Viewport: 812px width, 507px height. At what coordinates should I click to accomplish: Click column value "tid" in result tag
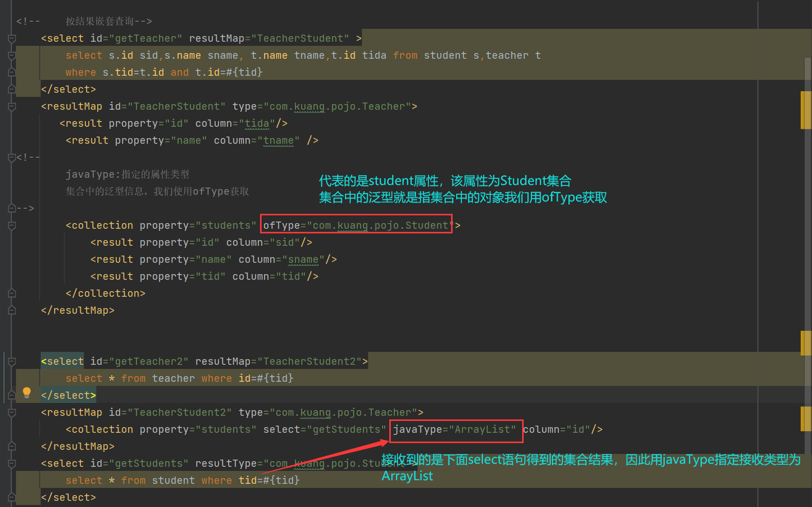click(x=291, y=277)
